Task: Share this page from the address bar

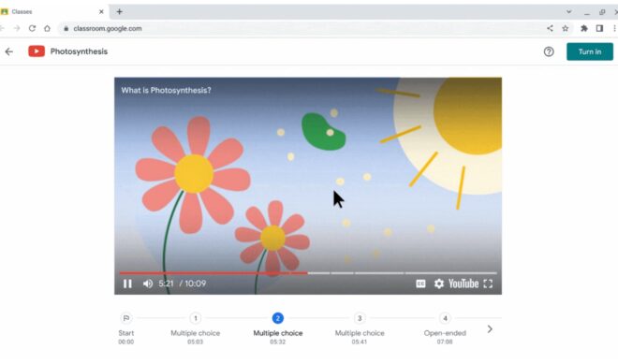Action: [x=550, y=28]
